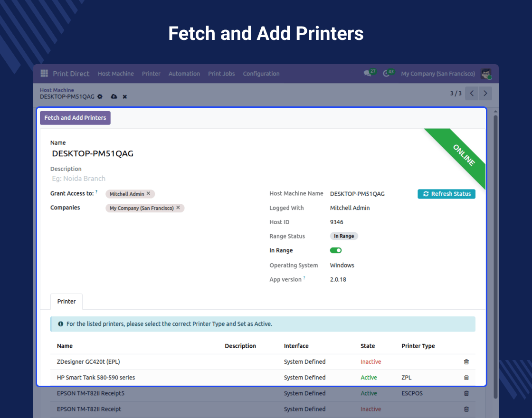Toggle the In Range switch
The image size is (532, 418).
point(336,250)
